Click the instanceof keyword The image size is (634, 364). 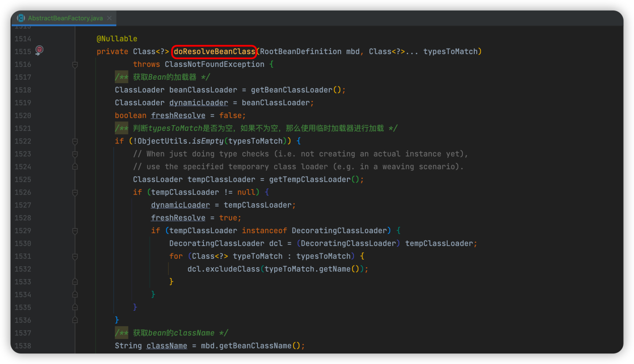pos(265,231)
